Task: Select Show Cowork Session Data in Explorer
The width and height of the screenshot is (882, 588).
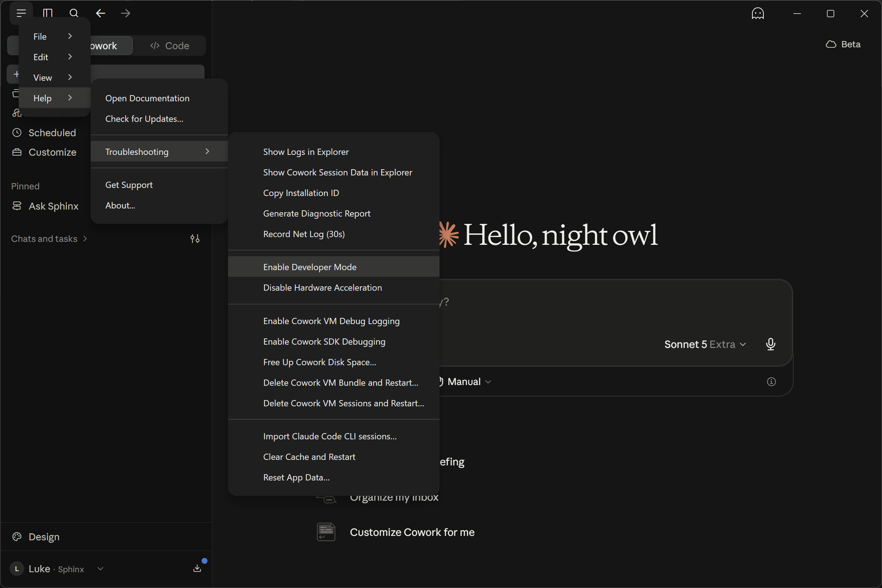Action: point(333,173)
